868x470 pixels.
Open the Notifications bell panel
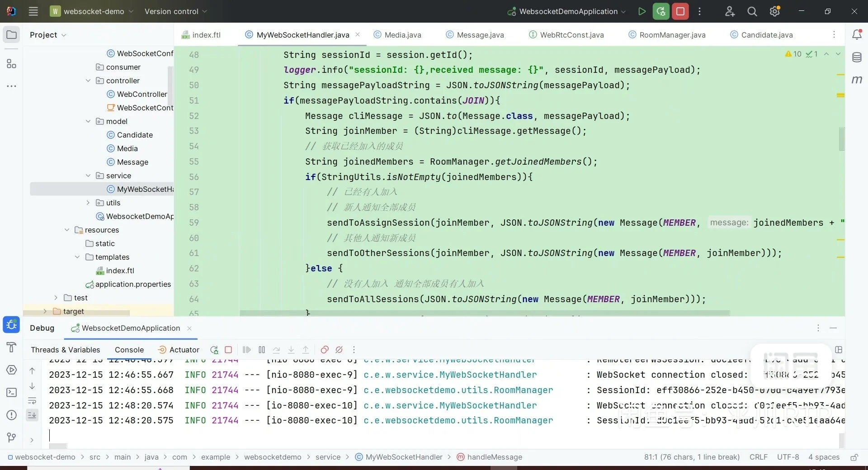tap(857, 34)
